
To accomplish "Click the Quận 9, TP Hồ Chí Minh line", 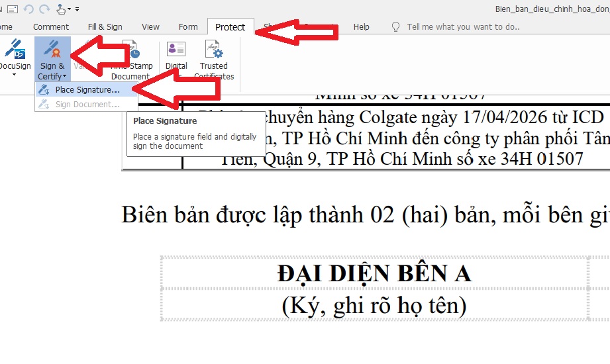I will 402,159.
